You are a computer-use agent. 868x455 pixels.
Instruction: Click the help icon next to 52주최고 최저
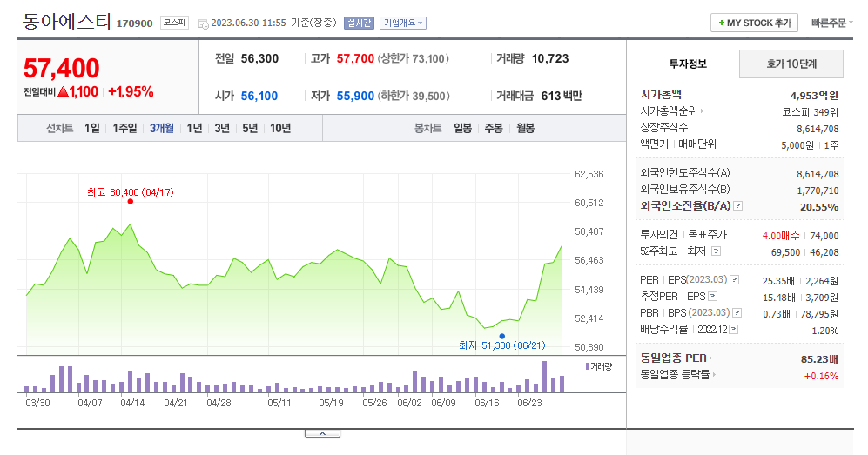coord(717,251)
